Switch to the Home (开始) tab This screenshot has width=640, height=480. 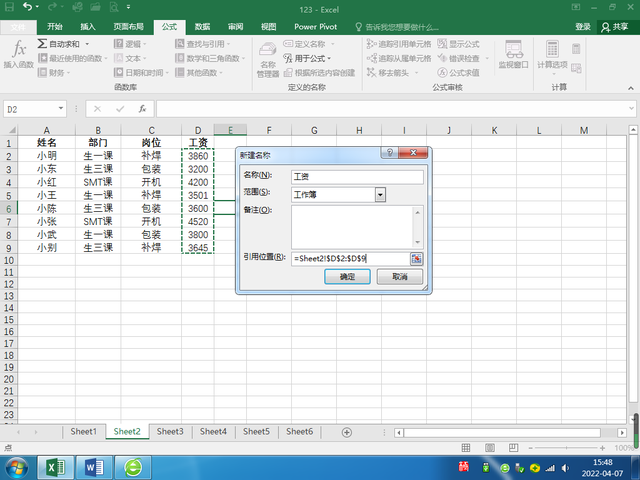click(55, 27)
